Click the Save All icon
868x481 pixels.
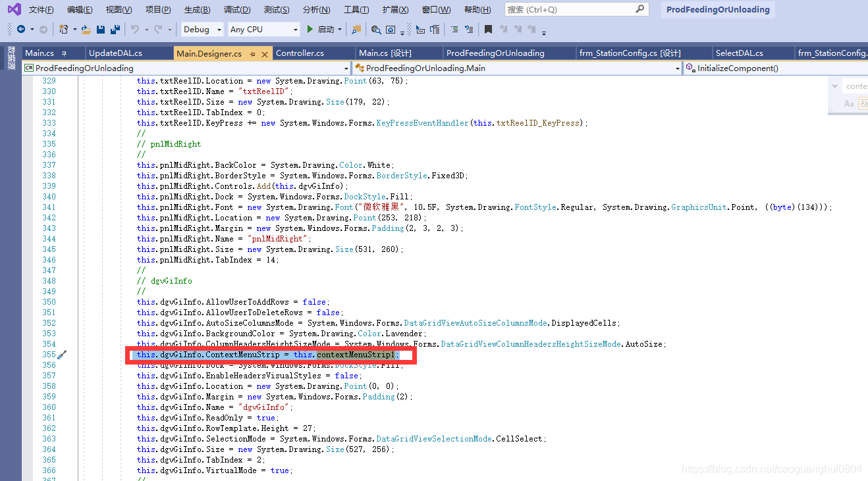[115, 30]
